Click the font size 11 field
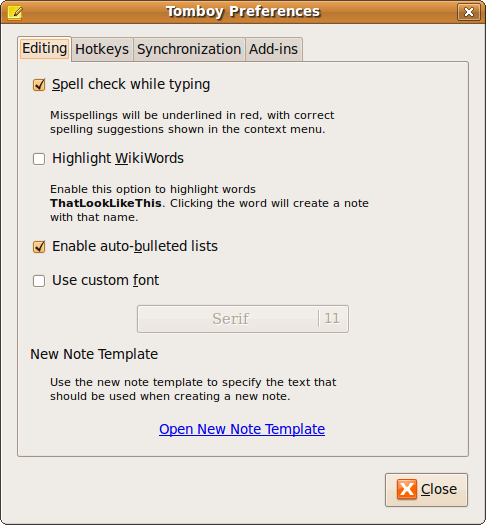486x525 pixels. 332,318
